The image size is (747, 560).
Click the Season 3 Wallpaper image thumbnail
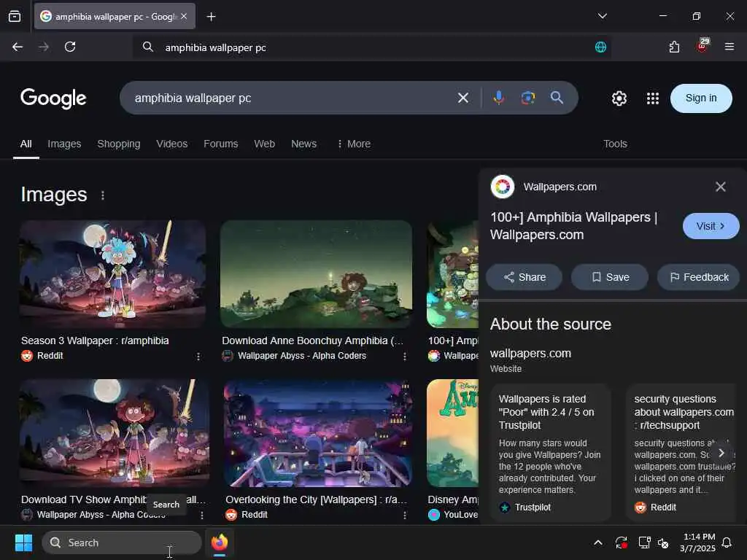(x=112, y=274)
